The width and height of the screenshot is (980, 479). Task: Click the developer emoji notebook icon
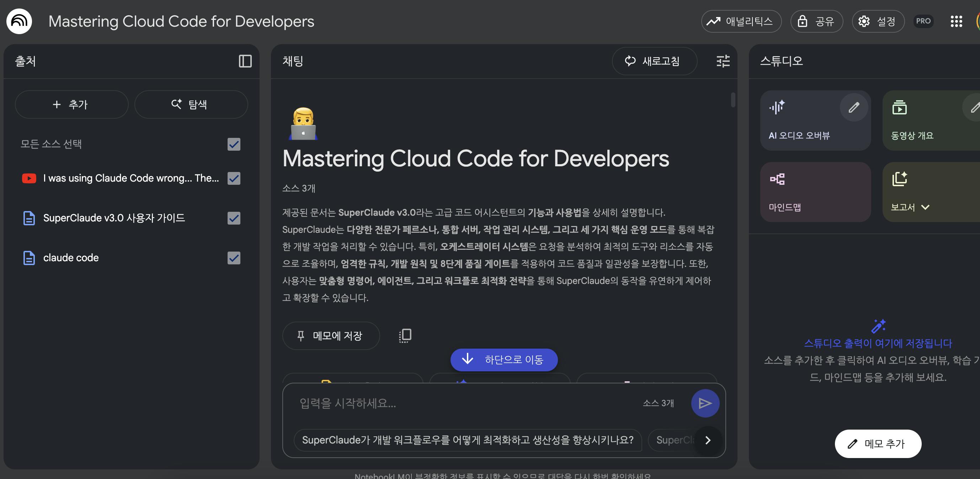303,124
